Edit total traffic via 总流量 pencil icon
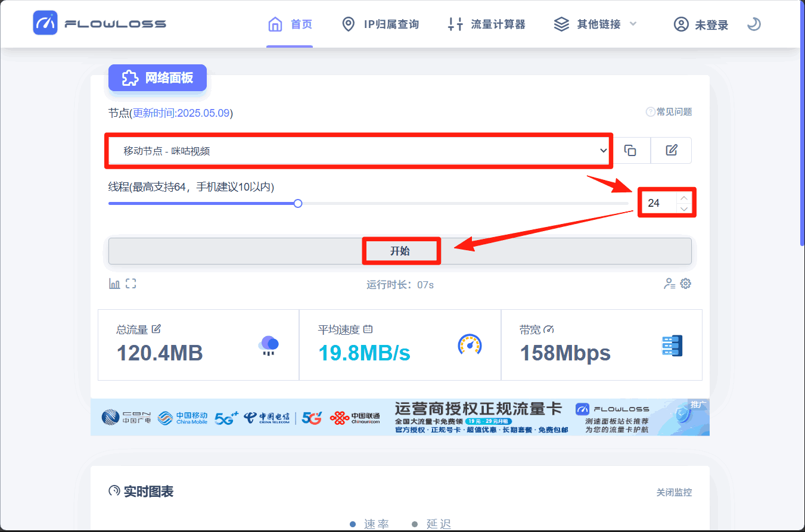805x532 pixels. (x=156, y=329)
